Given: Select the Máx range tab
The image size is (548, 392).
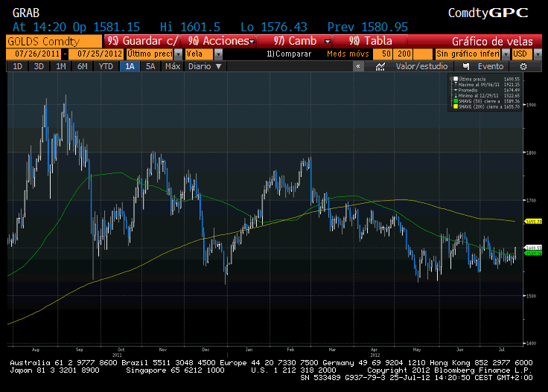Looking at the screenshot, I should (x=173, y=66).
